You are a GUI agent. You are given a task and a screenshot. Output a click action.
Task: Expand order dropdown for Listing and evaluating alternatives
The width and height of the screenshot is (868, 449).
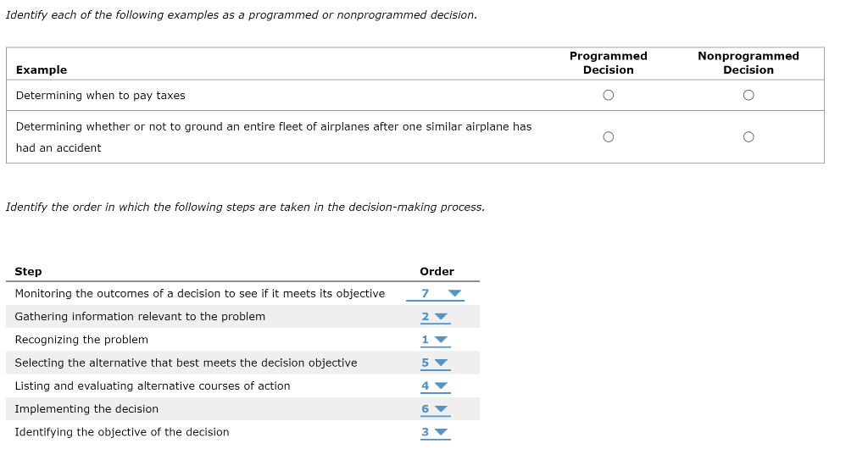click(x=435, y=386)
